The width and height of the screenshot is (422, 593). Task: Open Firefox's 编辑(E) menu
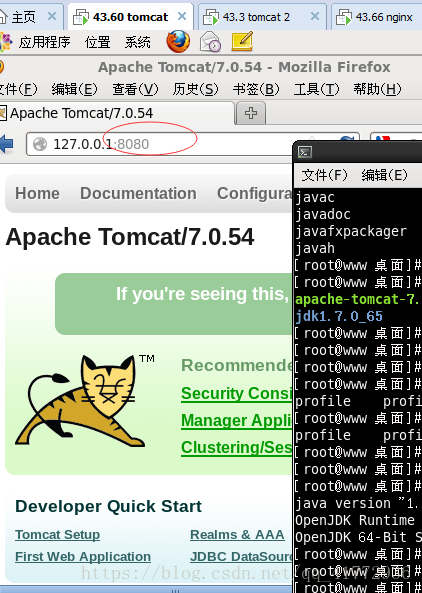pos(74,89)
